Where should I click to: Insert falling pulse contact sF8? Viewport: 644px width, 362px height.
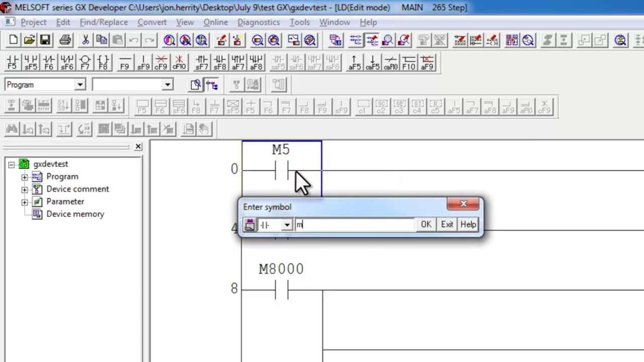click(x=220, y=62)
